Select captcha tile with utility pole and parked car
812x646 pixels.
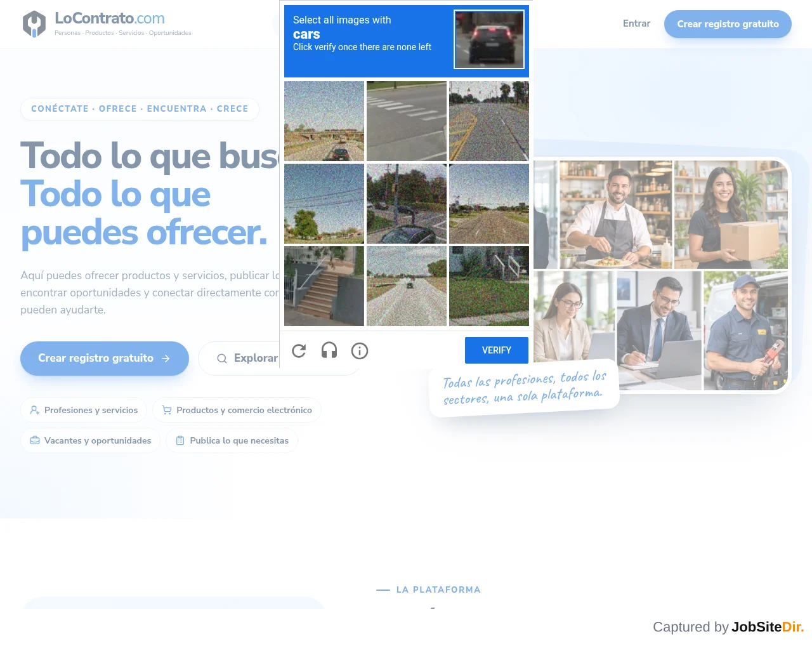407,204
